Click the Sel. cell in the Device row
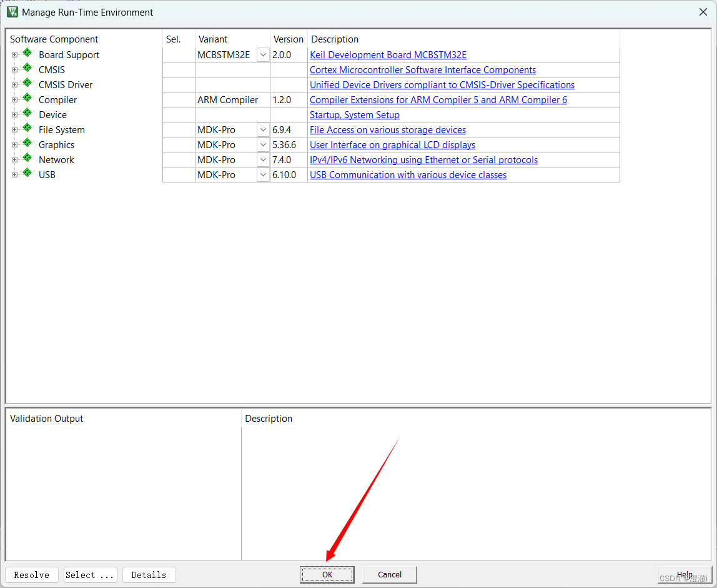The height and width of the screenshot is (588, 717). pos(179,115)
